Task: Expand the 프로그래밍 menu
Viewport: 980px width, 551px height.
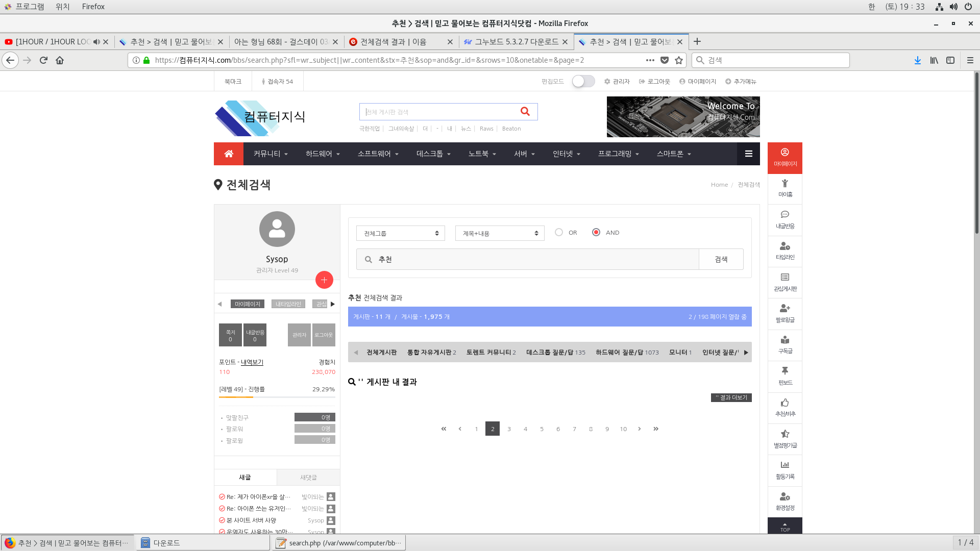Action: (x=619, y=154)
